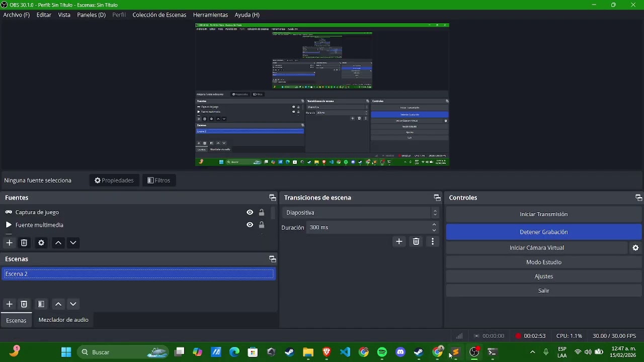Enable Modo Estudio
This screenshot has width=644, height=362.
point(544,262)
